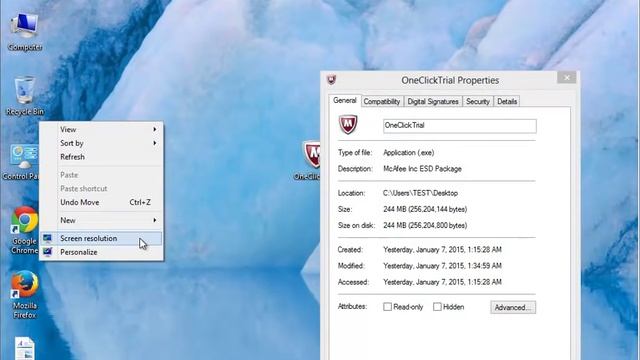
Task: Click the 'Location:' label
Action: pyautogui.click(x=351, y=193)
